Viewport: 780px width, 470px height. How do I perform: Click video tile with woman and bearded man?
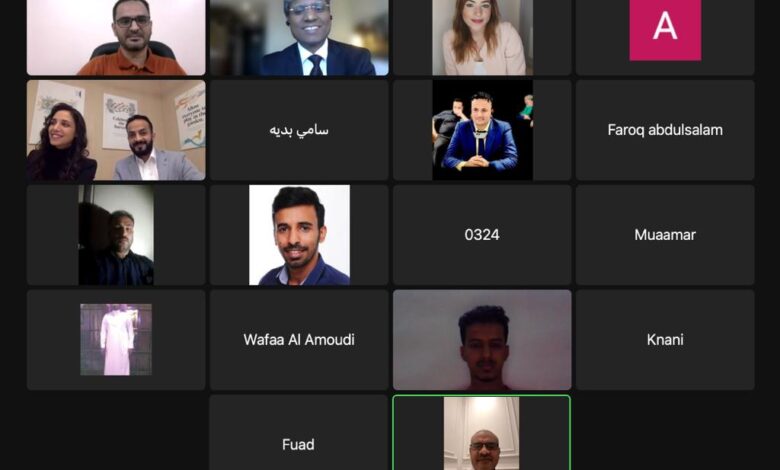click(116, 130)
